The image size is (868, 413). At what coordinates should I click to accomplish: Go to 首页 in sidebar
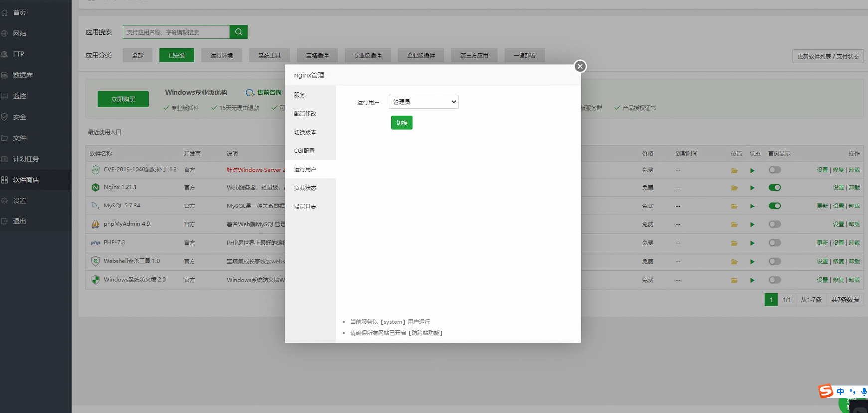(x=36, y=12)
